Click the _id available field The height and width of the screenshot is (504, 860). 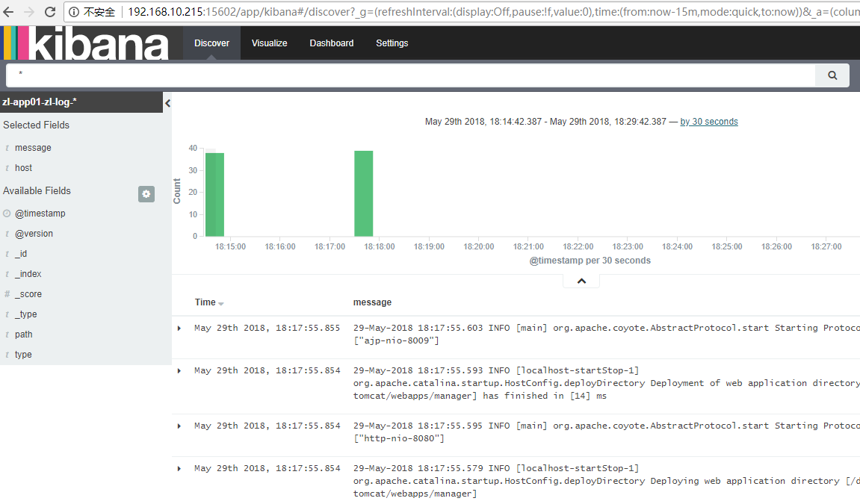(21, 254)
